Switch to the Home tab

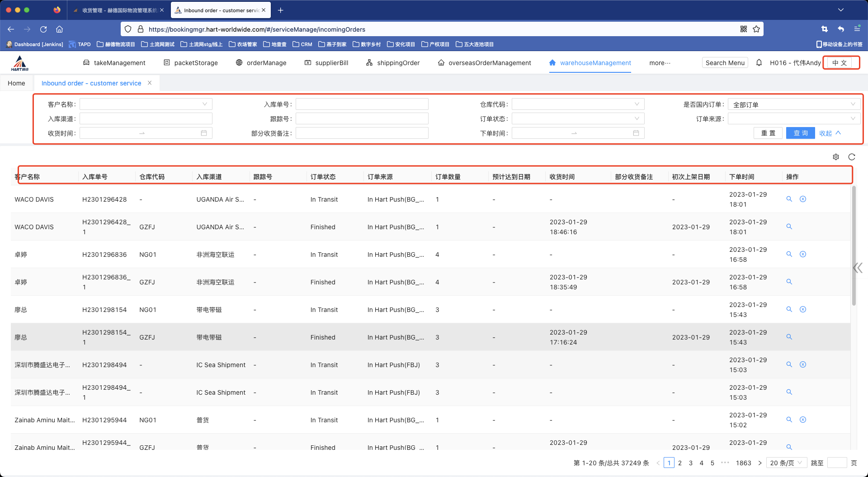point(16,83)
